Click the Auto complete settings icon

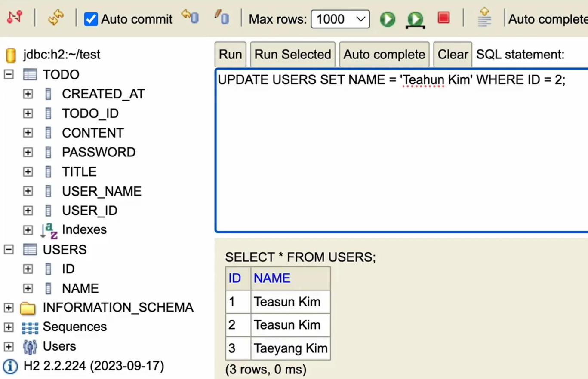click(x=484, y=18)
